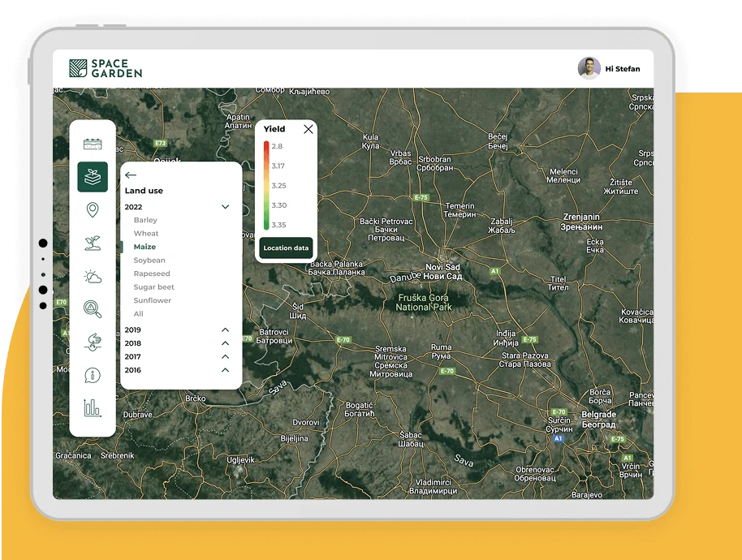
Task: Click the Yield color gradient bar
Action: [x=266, y=185]
